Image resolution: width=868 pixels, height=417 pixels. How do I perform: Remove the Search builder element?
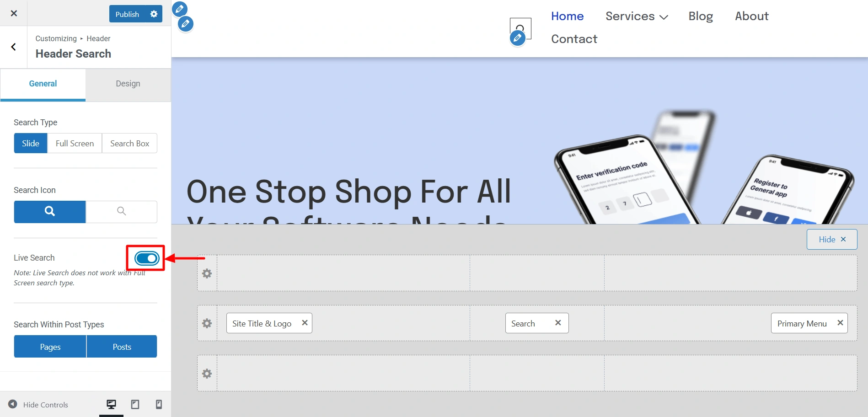(558, 323)
